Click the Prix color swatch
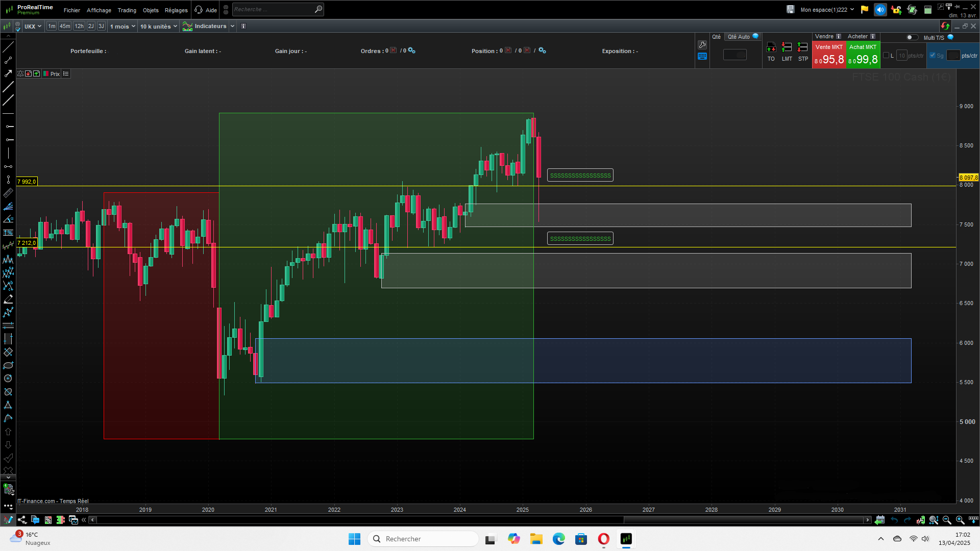This screenshot has width=980, height=551. pyautogui.click(x=46, y=74)
